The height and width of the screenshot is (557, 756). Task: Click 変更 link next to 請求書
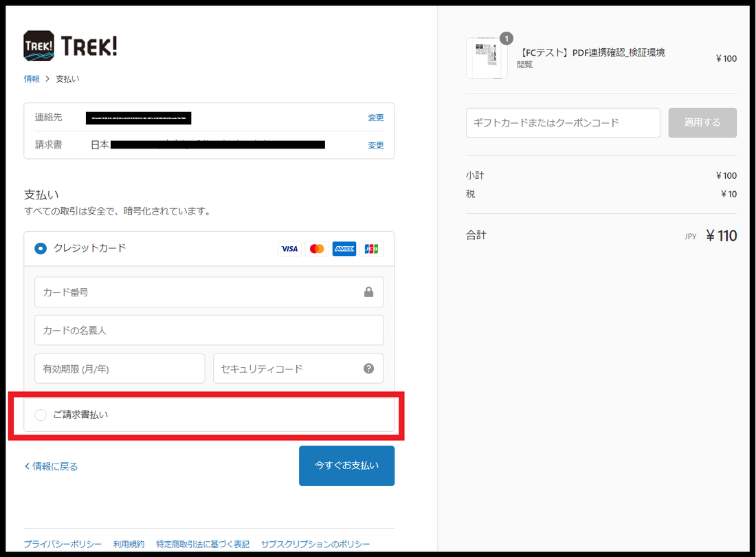[x=376, y=145]
